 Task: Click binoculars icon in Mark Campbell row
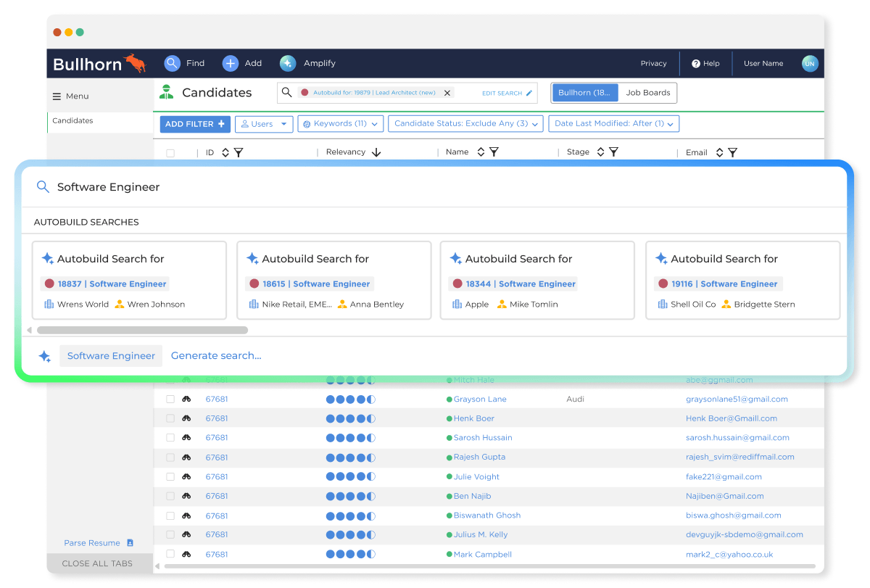coord(186,554)
